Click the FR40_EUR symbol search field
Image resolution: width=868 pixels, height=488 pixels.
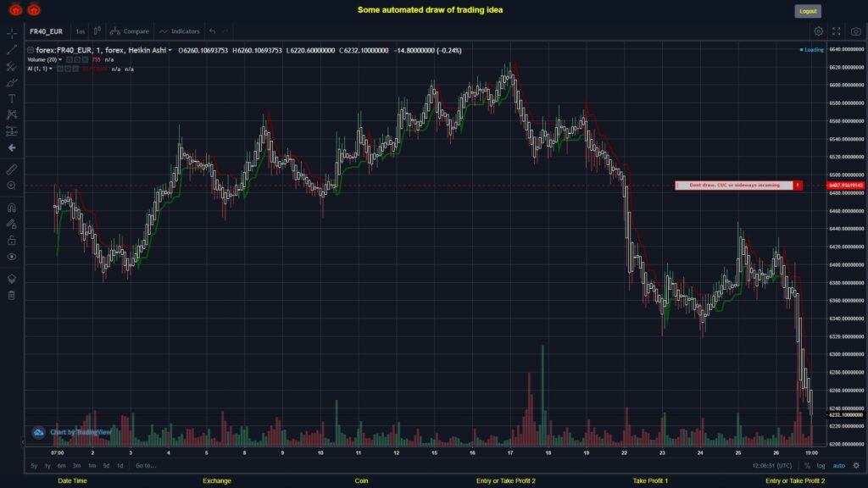tap(46, 31)
